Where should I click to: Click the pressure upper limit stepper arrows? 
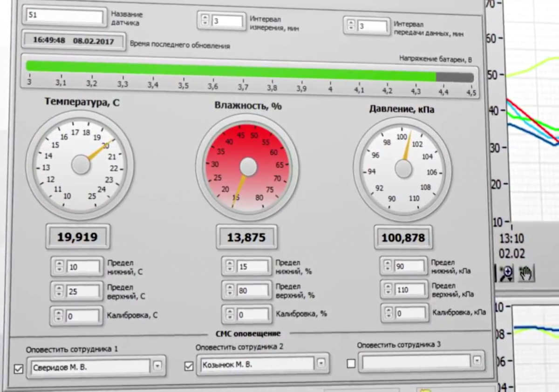(388, 290)
